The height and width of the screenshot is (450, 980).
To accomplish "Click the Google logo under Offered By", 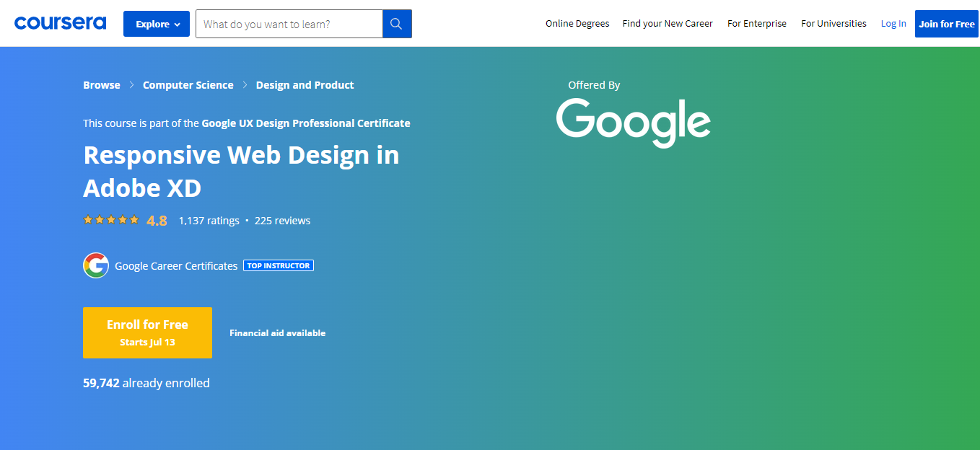I will click(x=633, y=123).
